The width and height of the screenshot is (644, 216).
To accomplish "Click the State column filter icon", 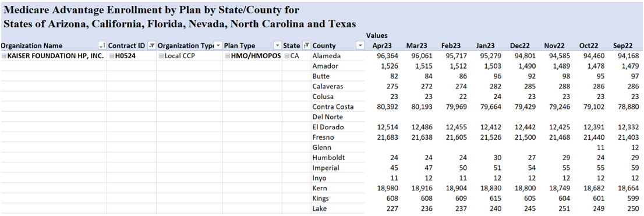I will pos(306,46).
